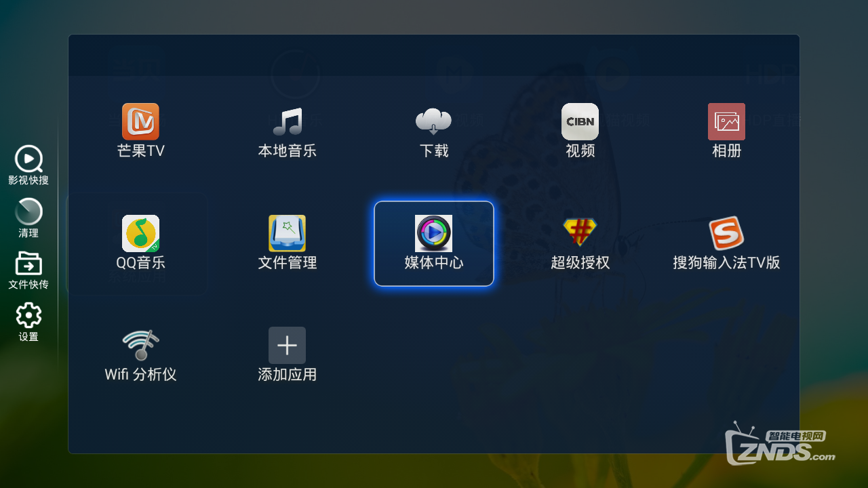Launch 搜狗输入法TV版 app icon
The width and height of the screenshot is (868, 488).
(726, 233)
